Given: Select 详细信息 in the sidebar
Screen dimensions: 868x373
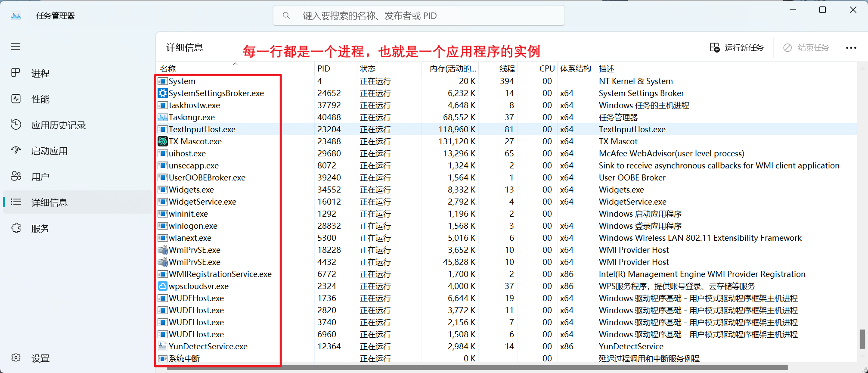Looking at the screenshot, I should point(78,202).
